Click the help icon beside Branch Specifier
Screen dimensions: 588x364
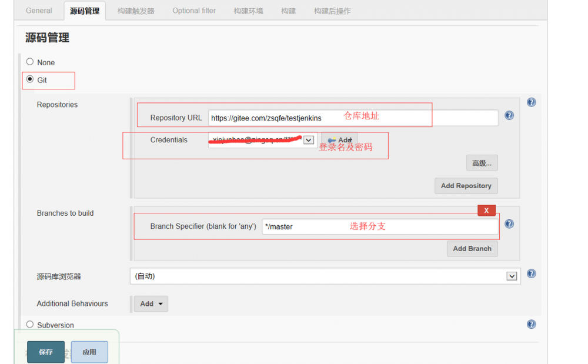(509, 223)
